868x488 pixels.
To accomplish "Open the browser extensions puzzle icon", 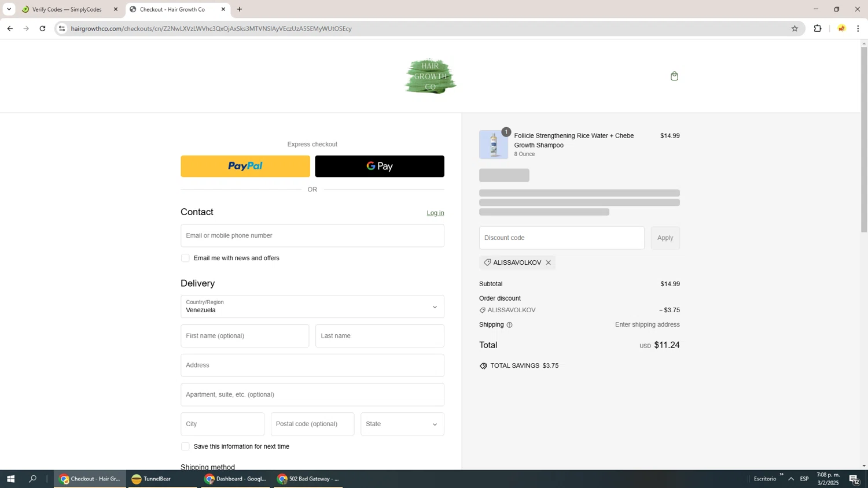I will tap(818, 28).
